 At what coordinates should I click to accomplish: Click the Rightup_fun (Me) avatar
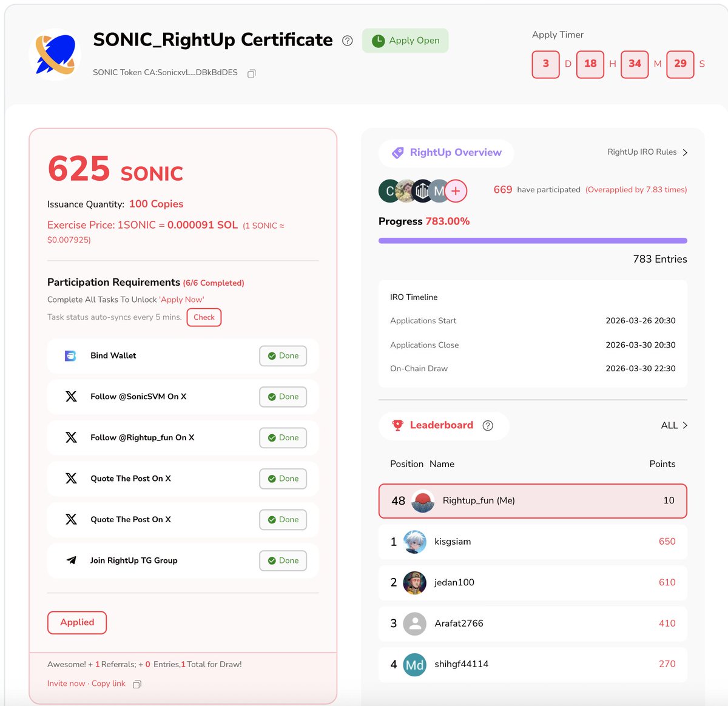click(423, 501)
